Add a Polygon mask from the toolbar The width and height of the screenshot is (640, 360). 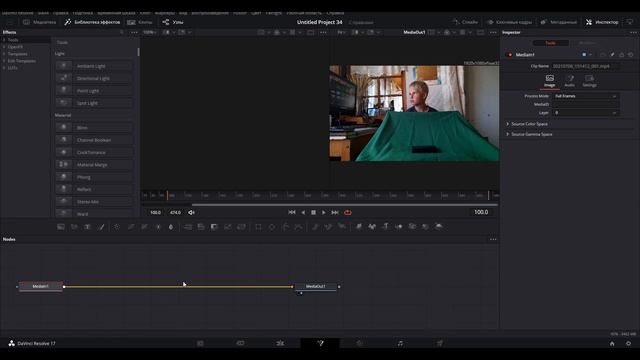(x=285, y=227)
